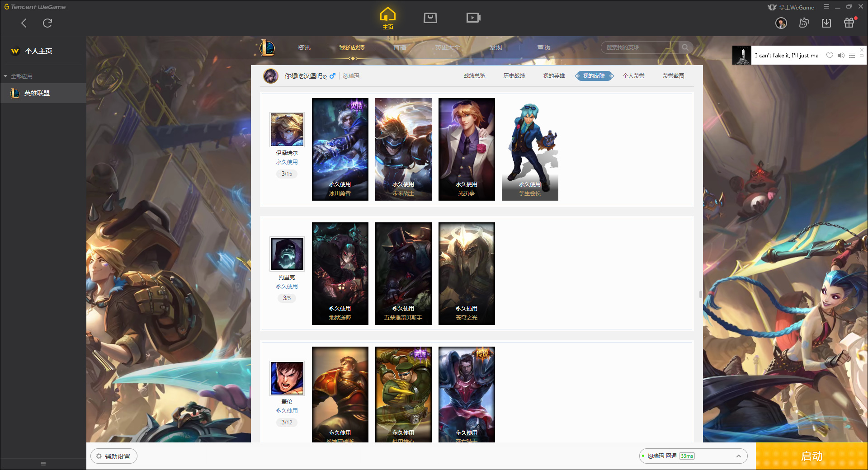Image resolution: width=868 pixels, height=470 pixels.
Task: Switch to the 直播 tab
Action: click(x=400, y=47)
